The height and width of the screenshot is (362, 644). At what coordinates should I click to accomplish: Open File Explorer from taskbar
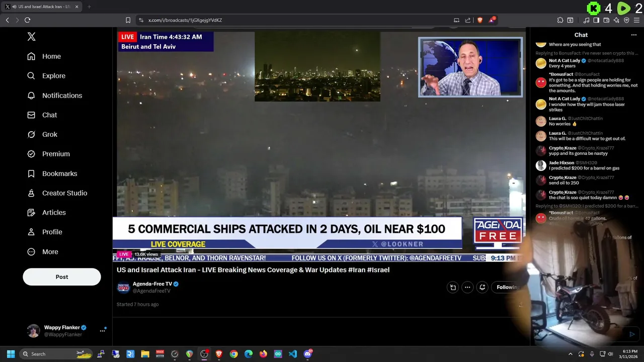coord(145,354)
